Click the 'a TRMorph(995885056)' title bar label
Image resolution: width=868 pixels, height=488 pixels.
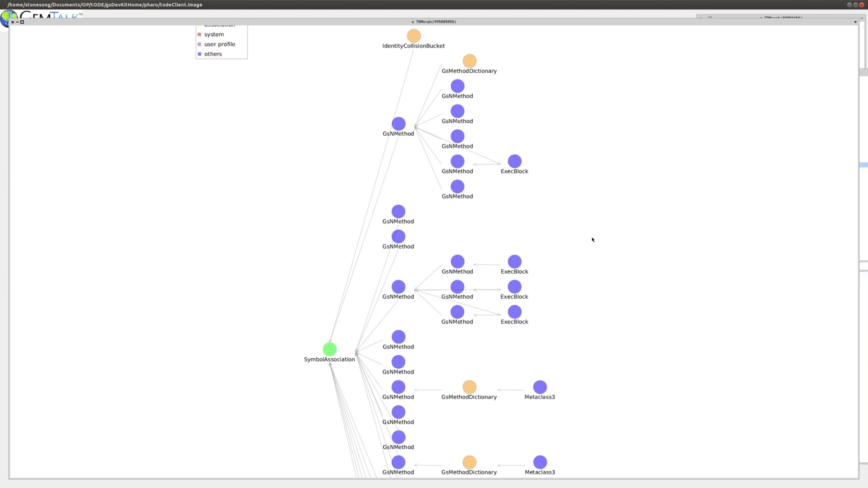[x=434, y=22]
